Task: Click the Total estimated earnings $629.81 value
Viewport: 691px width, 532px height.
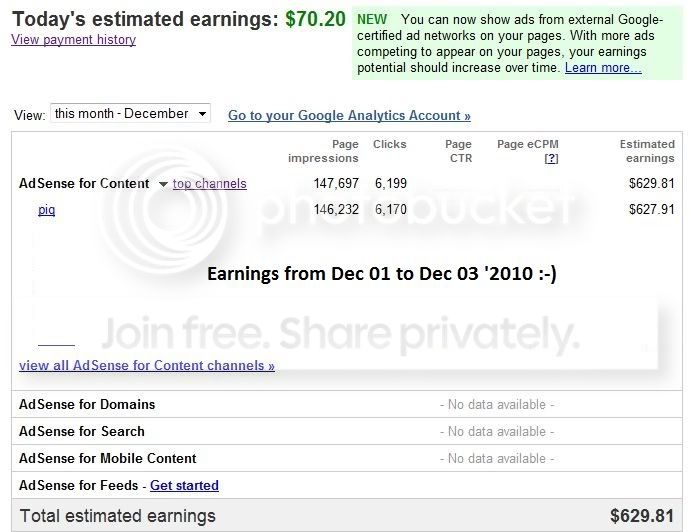Action: point(642,517)
